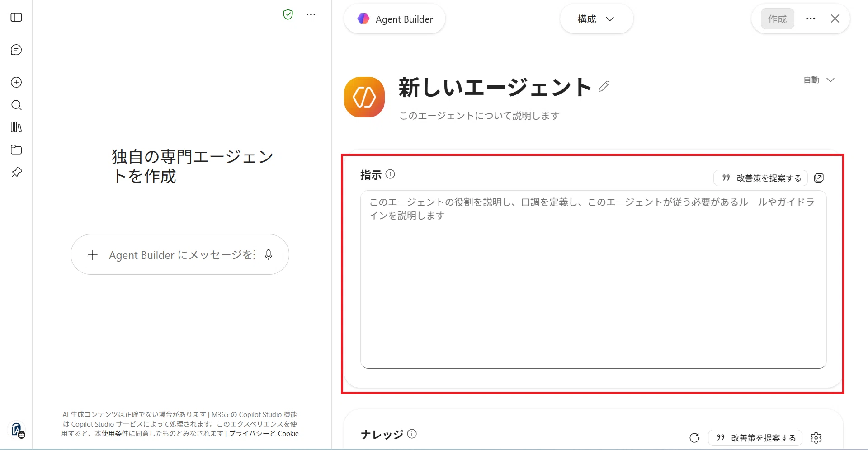
Task: Click the 作成 button
Action: pyautogui.click(x=777, y=19)
